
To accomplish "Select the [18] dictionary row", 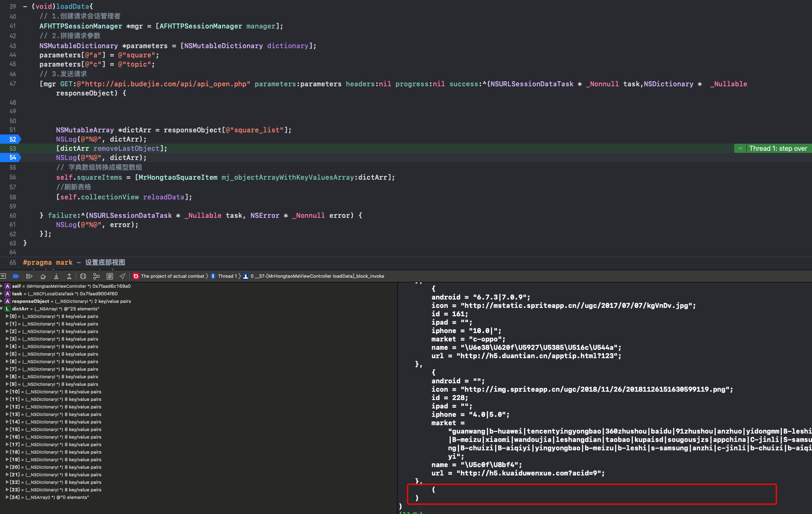I will [x=56, y=452].
